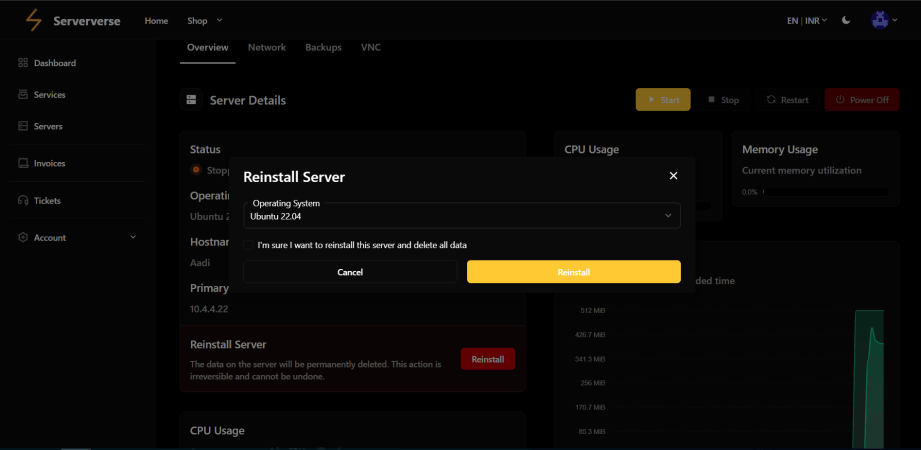The width and height of the screenshot is (921, 450).
Task: Open Invoices in the sidebar
Action: pyautogui.click(x=42, y=163)
